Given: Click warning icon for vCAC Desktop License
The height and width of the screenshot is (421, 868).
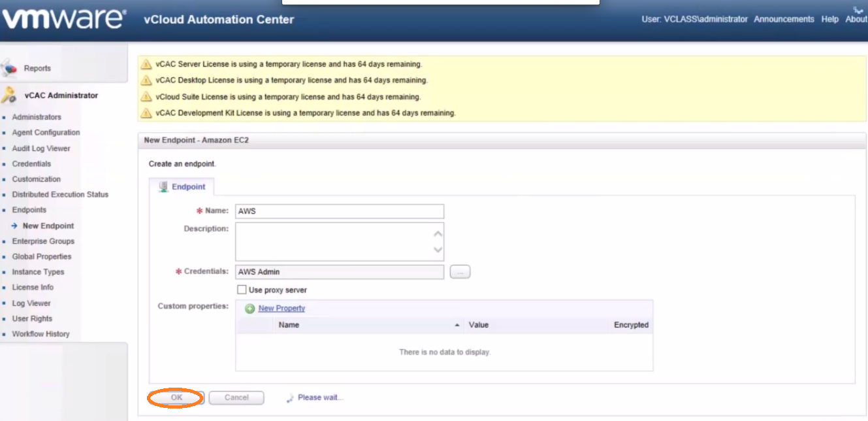Looking at the screenshot, I should pos(147,80).
